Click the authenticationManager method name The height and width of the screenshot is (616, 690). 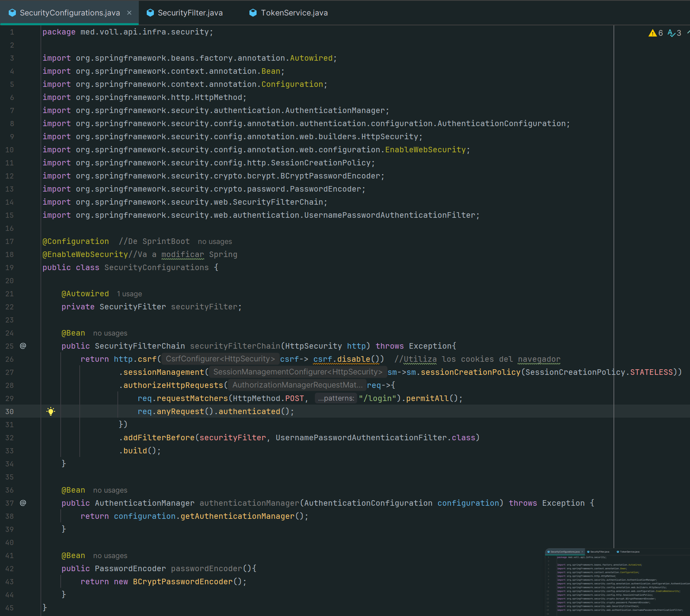tap(249, 503)
